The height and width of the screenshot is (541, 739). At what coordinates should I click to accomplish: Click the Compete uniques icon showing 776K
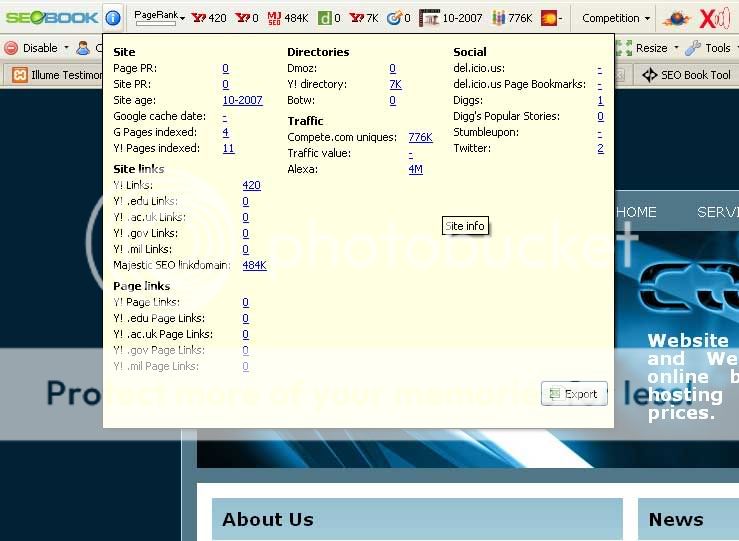pos(499,18)
